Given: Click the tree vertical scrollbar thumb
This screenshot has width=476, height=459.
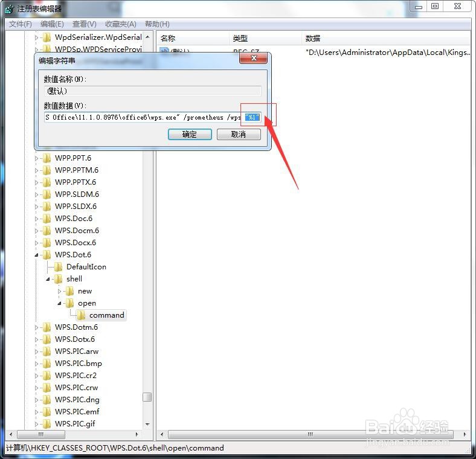Looking at the screenshot, I should [x=147, y=397].
